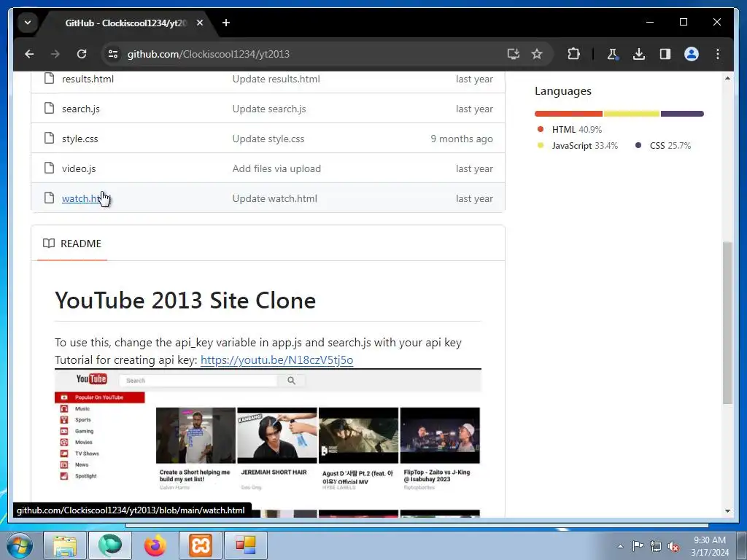Viewport: 747px width, 560px height.
Task: Click the vertical scrollbar thumb
Action: (727, 323)
